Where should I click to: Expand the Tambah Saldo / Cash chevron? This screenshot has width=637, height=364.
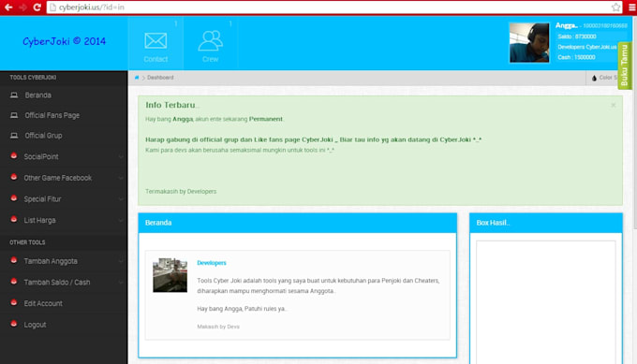(121, 283)
